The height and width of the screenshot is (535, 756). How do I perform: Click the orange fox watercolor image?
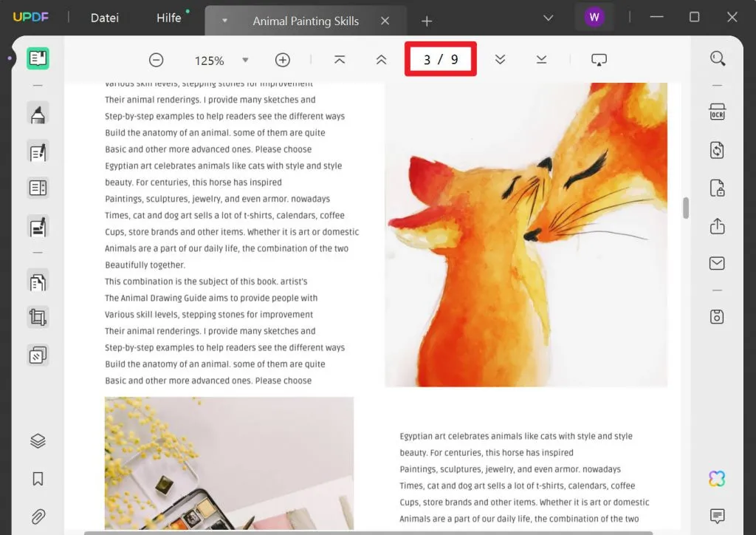coord(526,234)
